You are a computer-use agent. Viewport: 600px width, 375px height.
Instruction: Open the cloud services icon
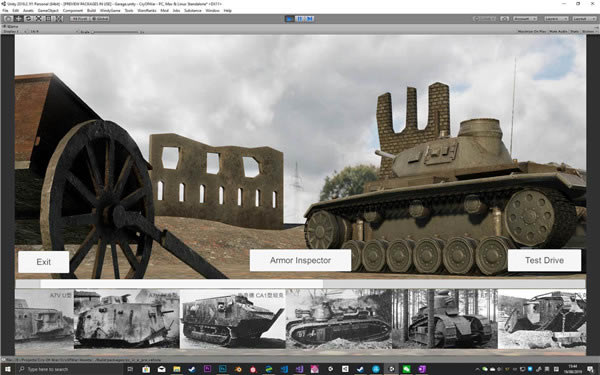pos(505,18)
